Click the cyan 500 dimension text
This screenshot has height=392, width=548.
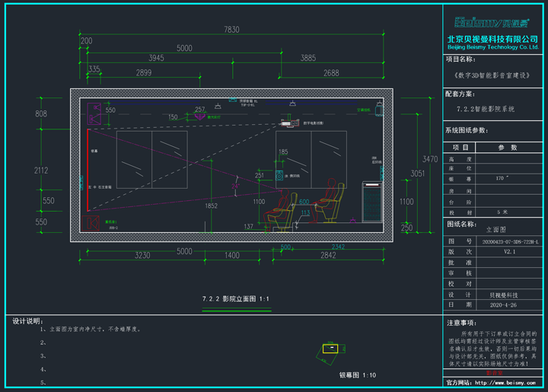tap(285, 247)
